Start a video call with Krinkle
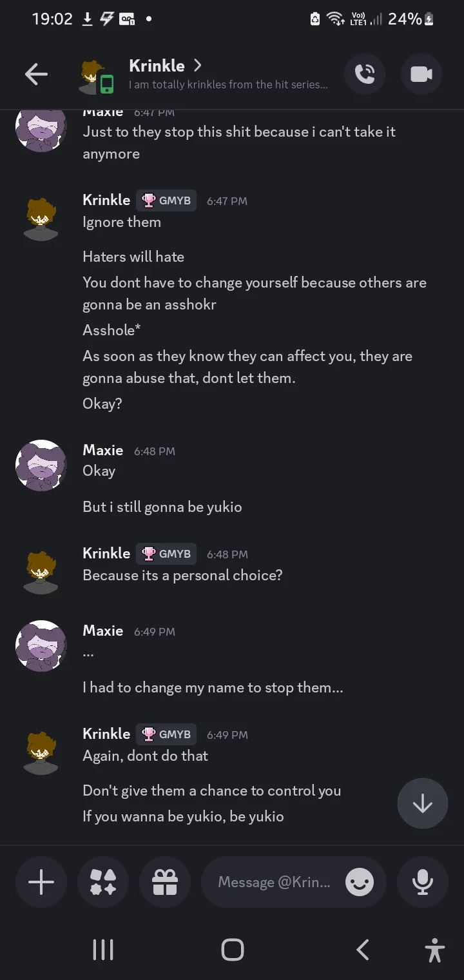The image size is (464, 980). coord(421,75)
